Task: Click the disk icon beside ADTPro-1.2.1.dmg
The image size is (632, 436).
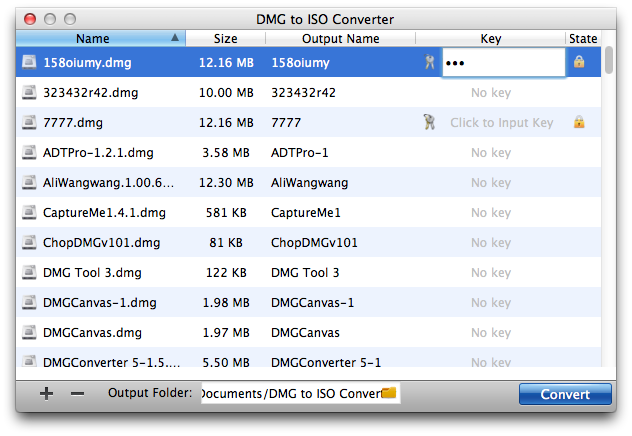Action: pos(29,153)
